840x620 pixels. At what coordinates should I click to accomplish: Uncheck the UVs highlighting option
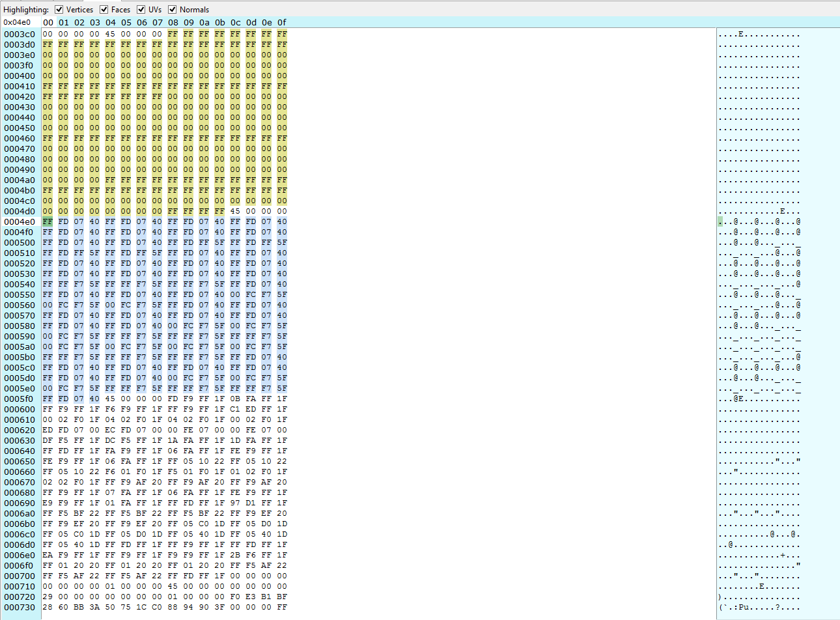(141, 9)
